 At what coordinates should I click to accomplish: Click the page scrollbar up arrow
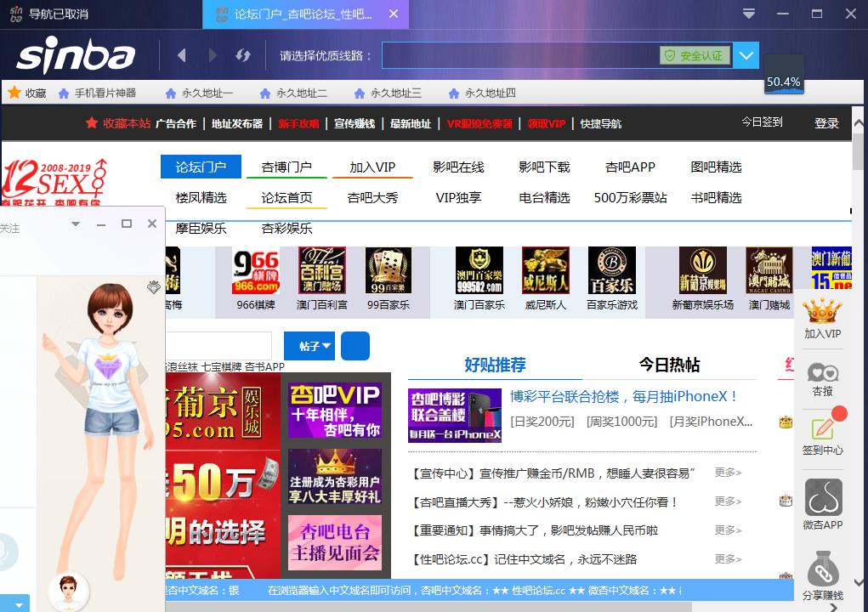click(x=859, y=123)
